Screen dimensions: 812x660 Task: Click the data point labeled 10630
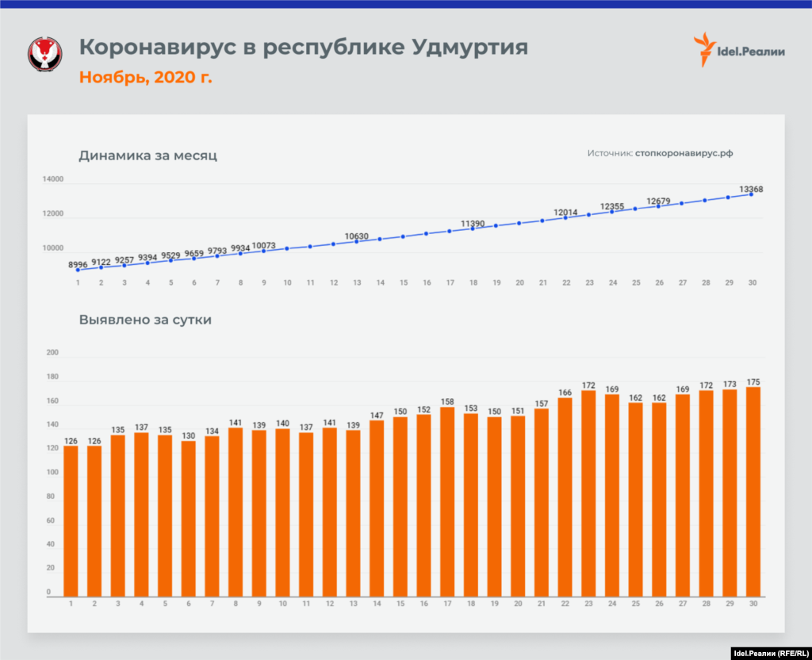coord(357,241)
